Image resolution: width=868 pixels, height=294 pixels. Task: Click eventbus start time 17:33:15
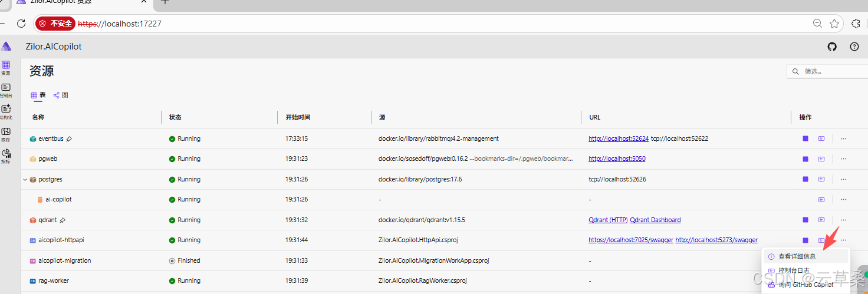coord(297,139)
